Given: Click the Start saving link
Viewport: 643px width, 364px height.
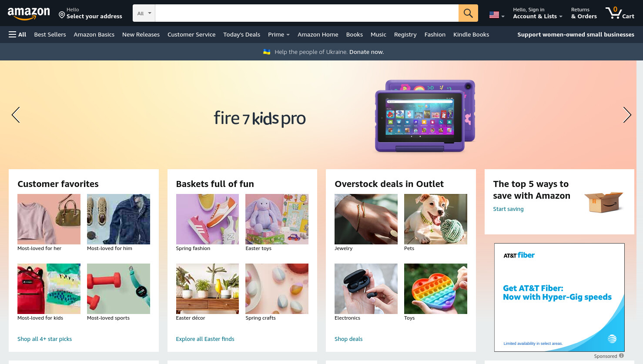Looking at the screenshot, I should [508, 209].
